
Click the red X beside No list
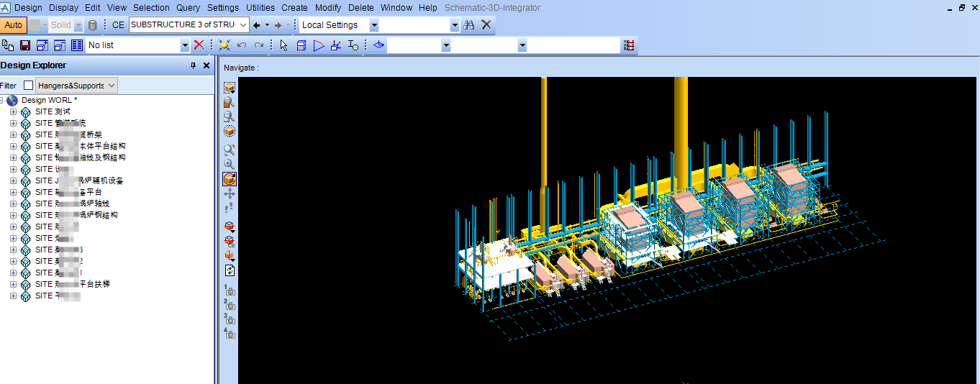coord(199,45)
